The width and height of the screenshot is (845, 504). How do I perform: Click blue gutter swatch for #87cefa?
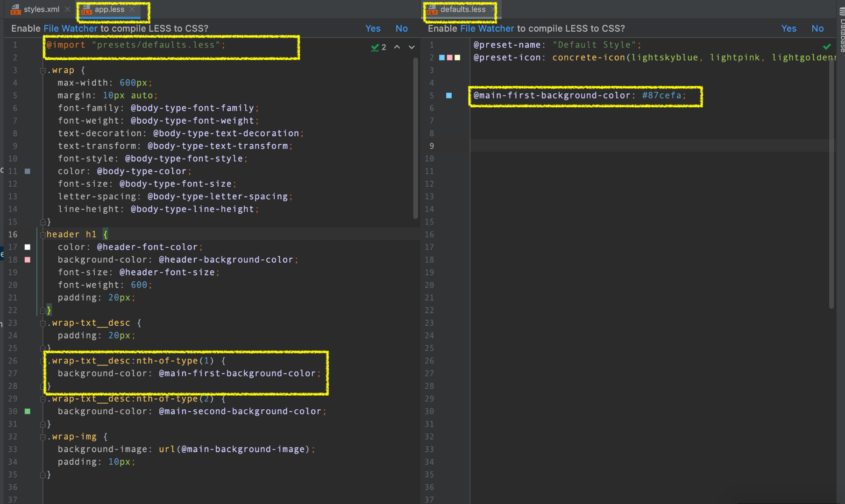coord(449,95)
